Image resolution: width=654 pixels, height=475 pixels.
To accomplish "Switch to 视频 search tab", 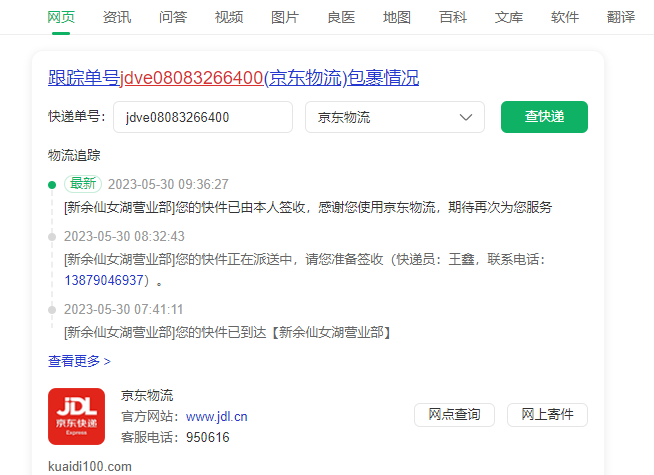I will (229, 17).
